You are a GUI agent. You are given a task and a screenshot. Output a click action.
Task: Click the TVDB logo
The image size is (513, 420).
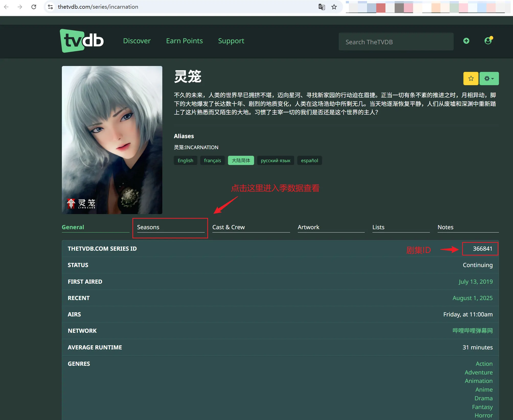(82, 41)
